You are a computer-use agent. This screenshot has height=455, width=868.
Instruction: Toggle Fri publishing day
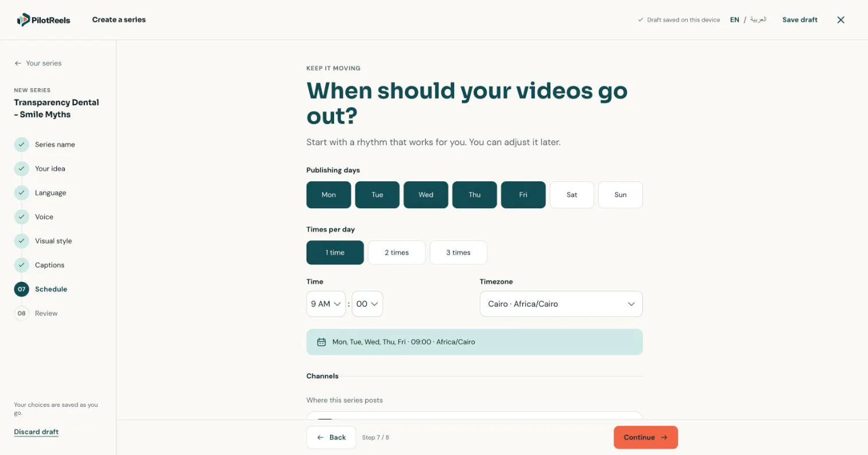523,195
